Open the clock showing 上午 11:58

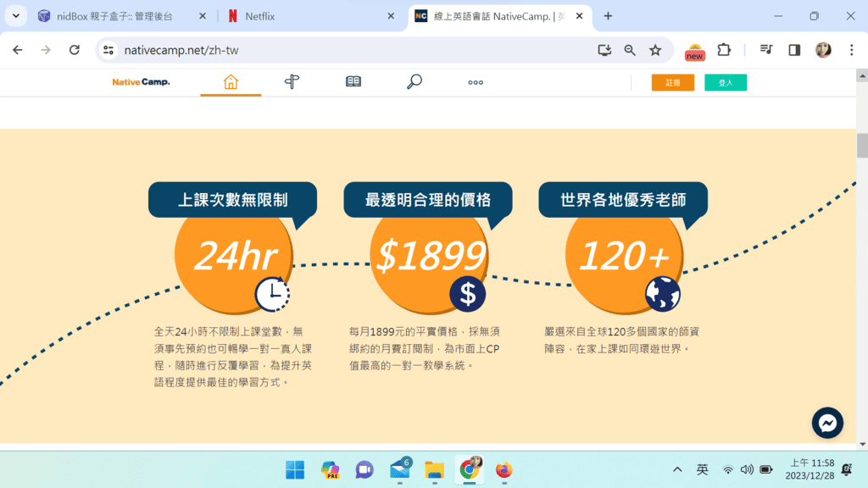pos(810,469)
